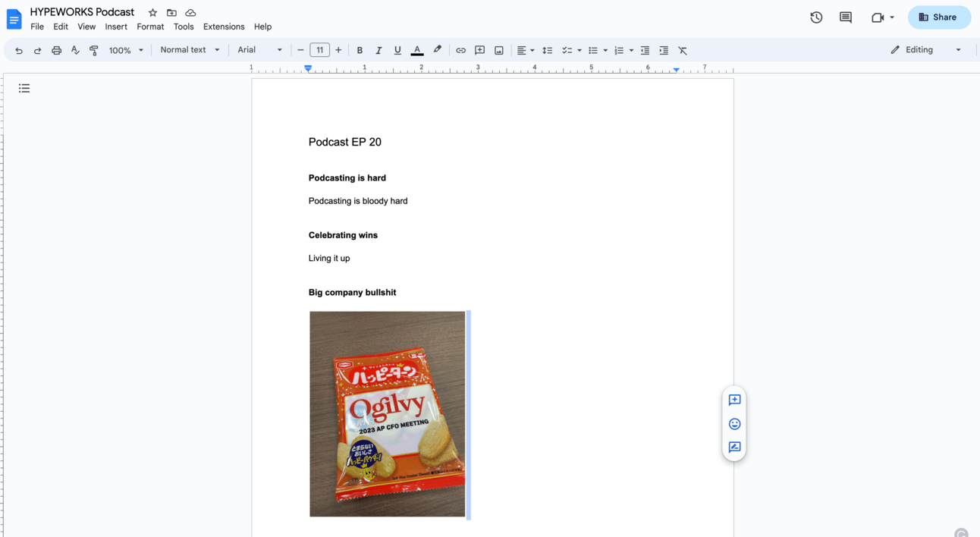Decrease indent of paragraph
The image size is (980, 537).
645,50
